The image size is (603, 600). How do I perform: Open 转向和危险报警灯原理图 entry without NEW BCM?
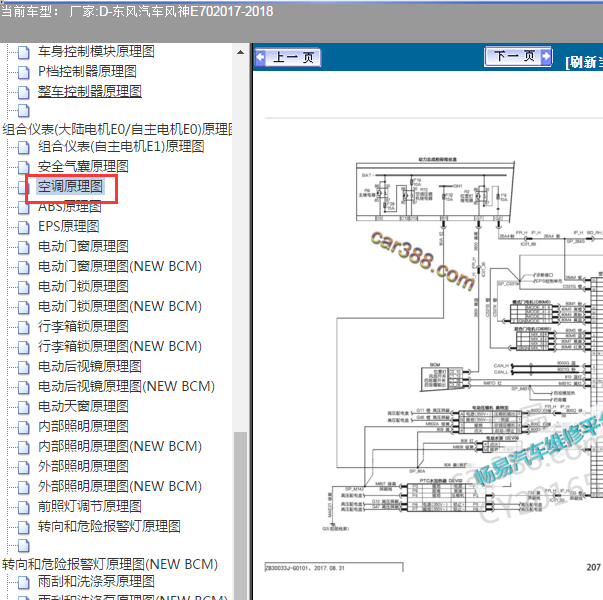point(109,527)
